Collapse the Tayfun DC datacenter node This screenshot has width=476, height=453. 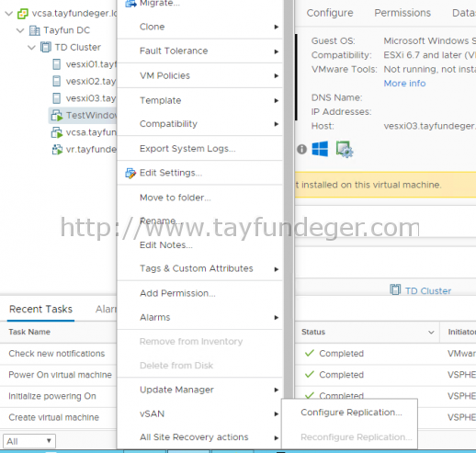(20, 30)
